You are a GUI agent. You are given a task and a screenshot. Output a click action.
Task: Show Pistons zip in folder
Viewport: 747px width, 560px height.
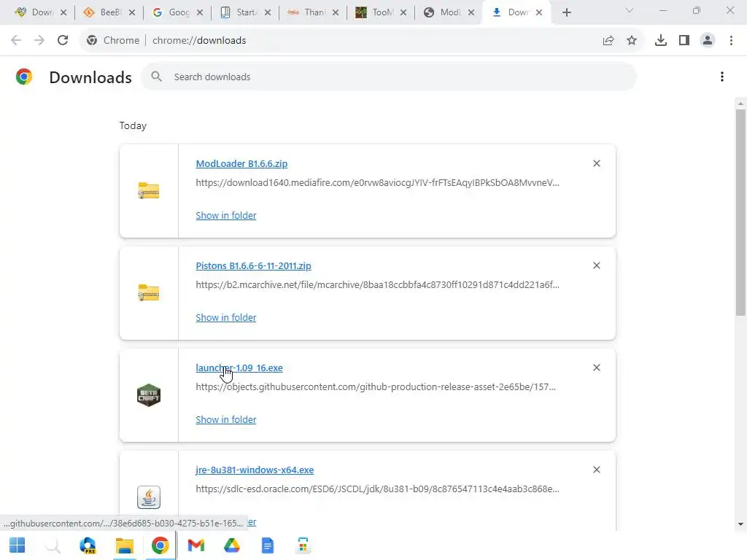pyautogui.click(x=226, y=317)
